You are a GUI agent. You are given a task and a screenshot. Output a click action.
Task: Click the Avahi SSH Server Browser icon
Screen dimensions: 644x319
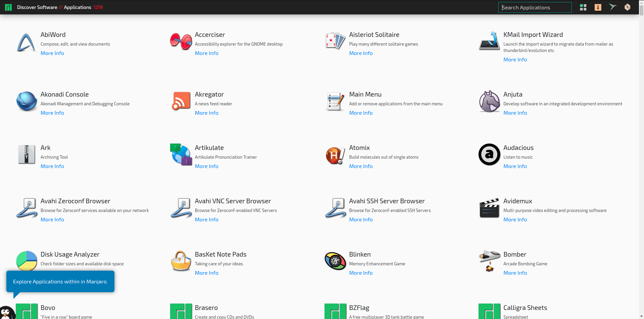coord(335,208)
